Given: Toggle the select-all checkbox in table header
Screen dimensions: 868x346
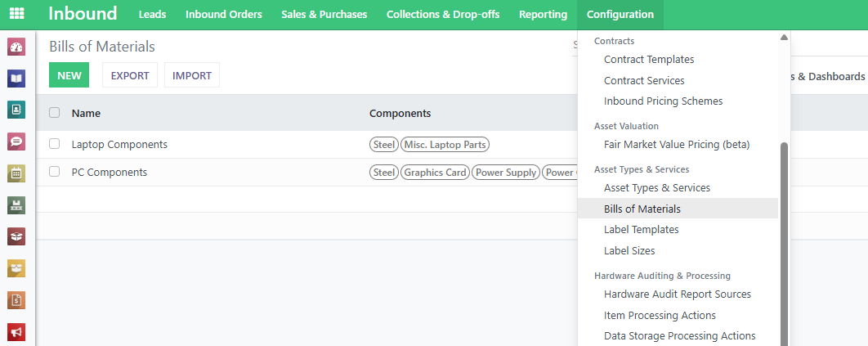Looking at the screenshot, I should coord(55,113).
